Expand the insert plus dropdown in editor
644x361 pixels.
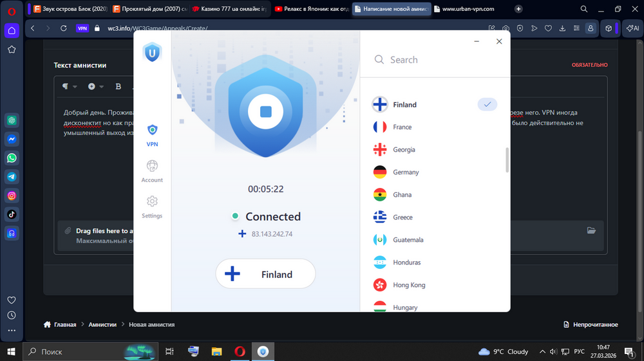pos(95,86)
